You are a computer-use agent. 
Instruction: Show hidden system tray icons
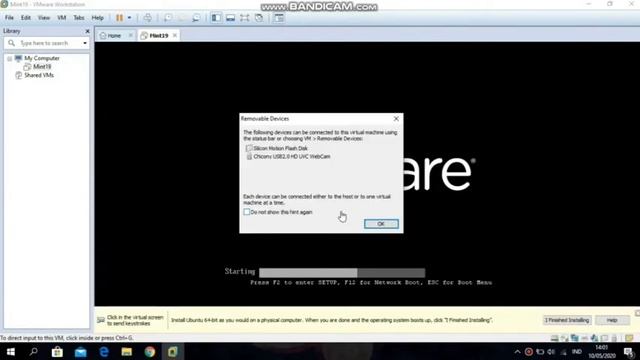click(x=517, y=351)
